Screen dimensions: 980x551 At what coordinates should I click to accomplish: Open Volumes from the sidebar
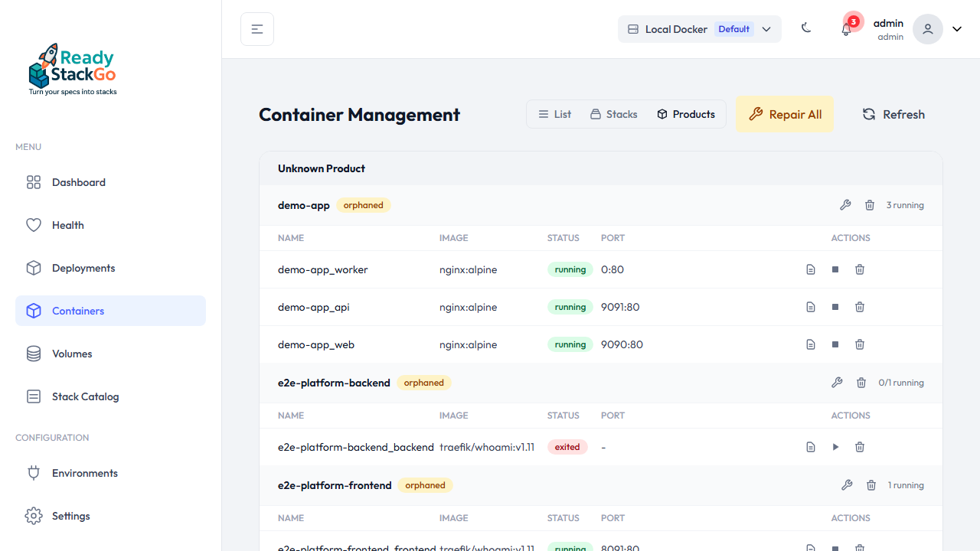click(x=71, y=354)
